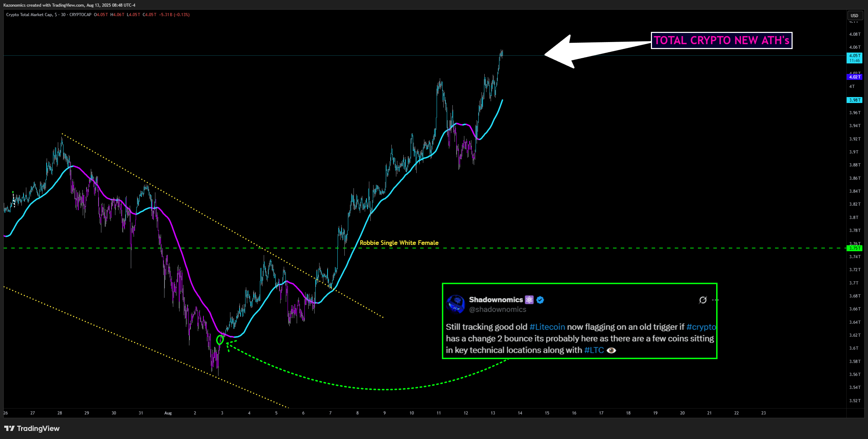Click the blue verified checkmark badge
Viewport: 868px width, 439px height.
(x=540, y=300)
